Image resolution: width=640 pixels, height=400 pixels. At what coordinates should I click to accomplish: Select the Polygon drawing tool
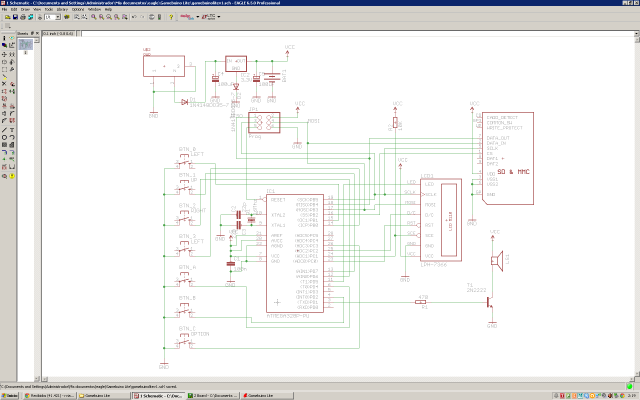pyautogui.click(x=12, y=145)
